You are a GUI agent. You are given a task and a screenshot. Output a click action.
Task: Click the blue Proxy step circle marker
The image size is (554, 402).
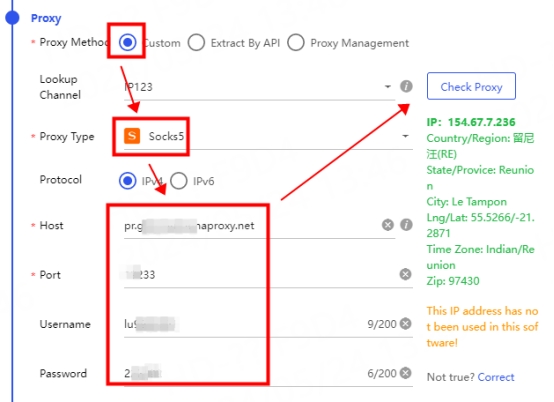[x=13, y=18]
